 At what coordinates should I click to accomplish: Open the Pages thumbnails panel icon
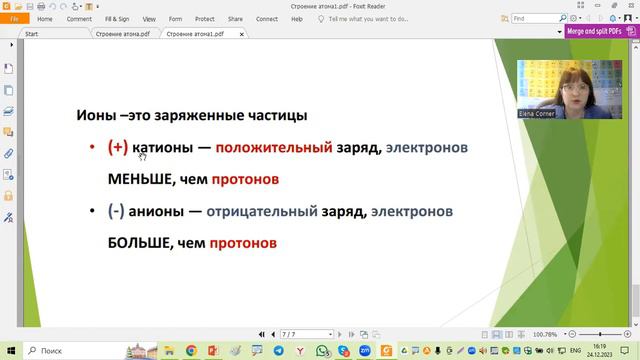coord(8,90)
